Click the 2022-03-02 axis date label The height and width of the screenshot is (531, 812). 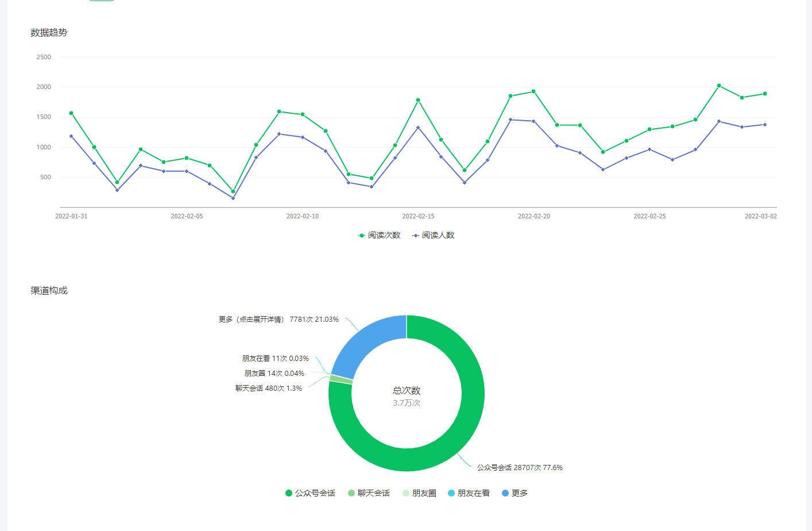pyautogui.click(x=761, y=216)
